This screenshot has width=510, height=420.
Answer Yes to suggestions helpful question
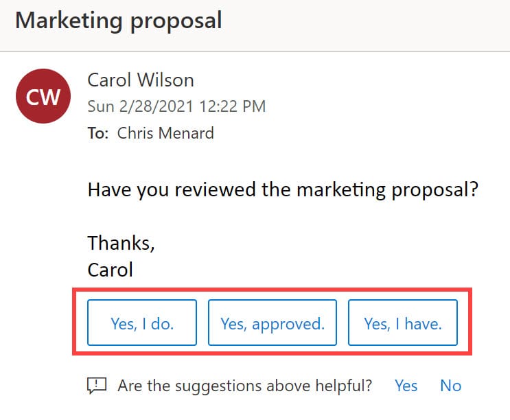(x=406, y=386)
